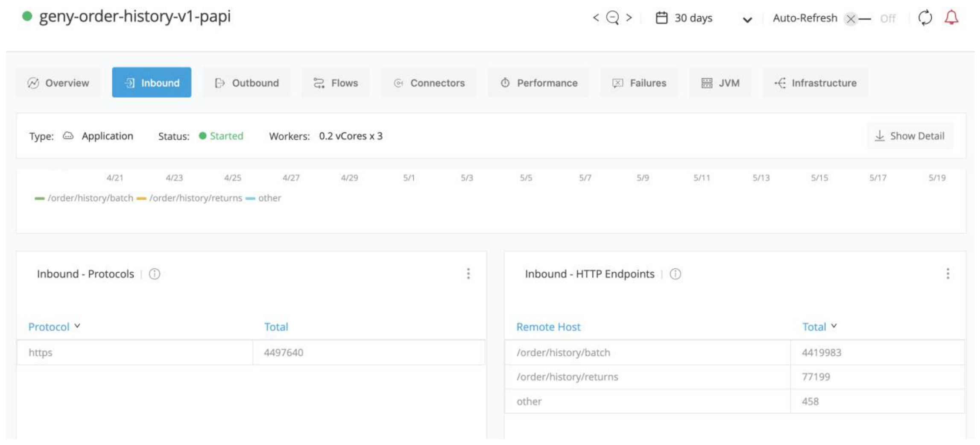This screenshot has height=445, width=980.
Task: Switch to the Performance tab
Action: pos(538,83)
